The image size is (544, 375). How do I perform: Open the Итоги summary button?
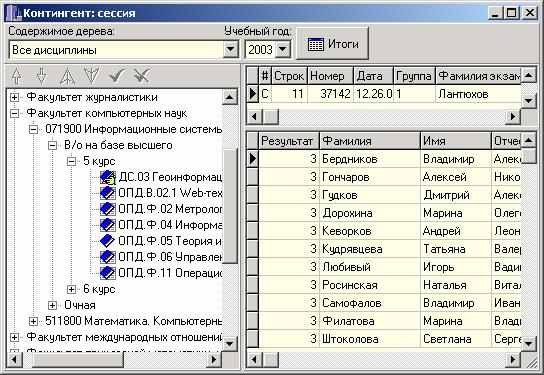coord(332,44)
